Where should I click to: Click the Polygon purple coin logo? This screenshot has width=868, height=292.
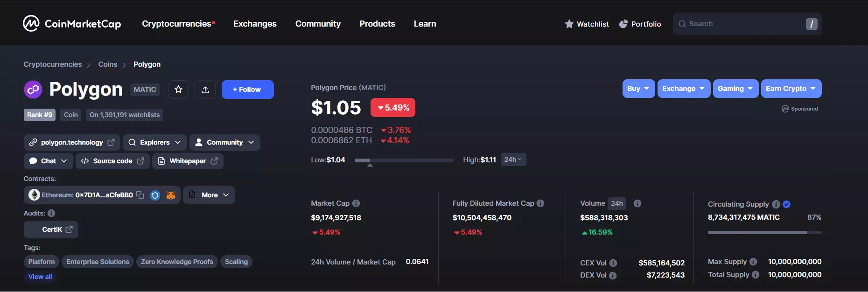33,90
